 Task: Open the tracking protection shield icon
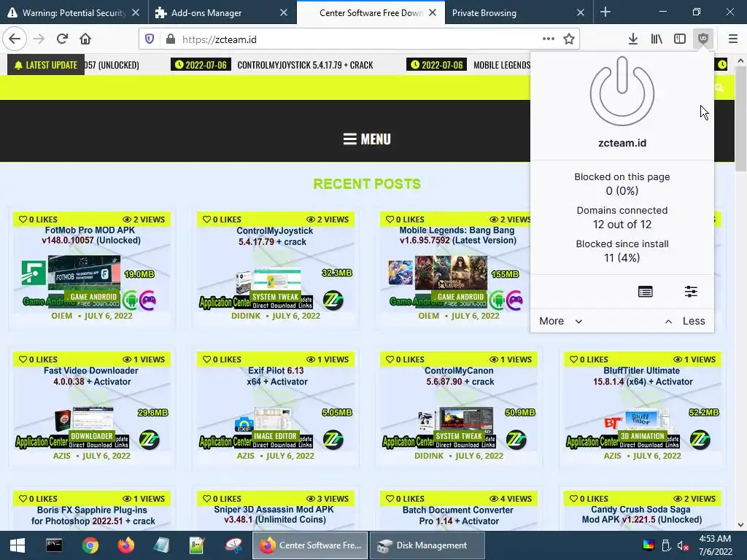150,39
